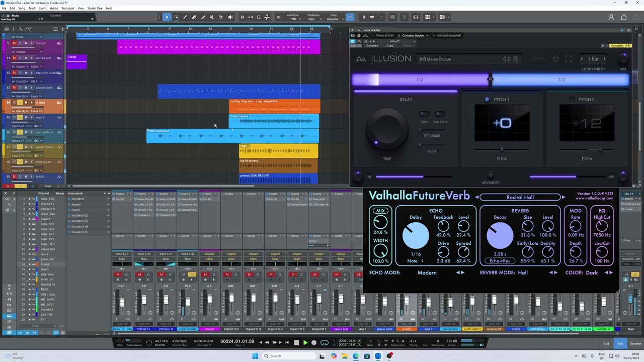Open the Song menu
Screen dimensions: 644x362
click(x=22, y=8)
